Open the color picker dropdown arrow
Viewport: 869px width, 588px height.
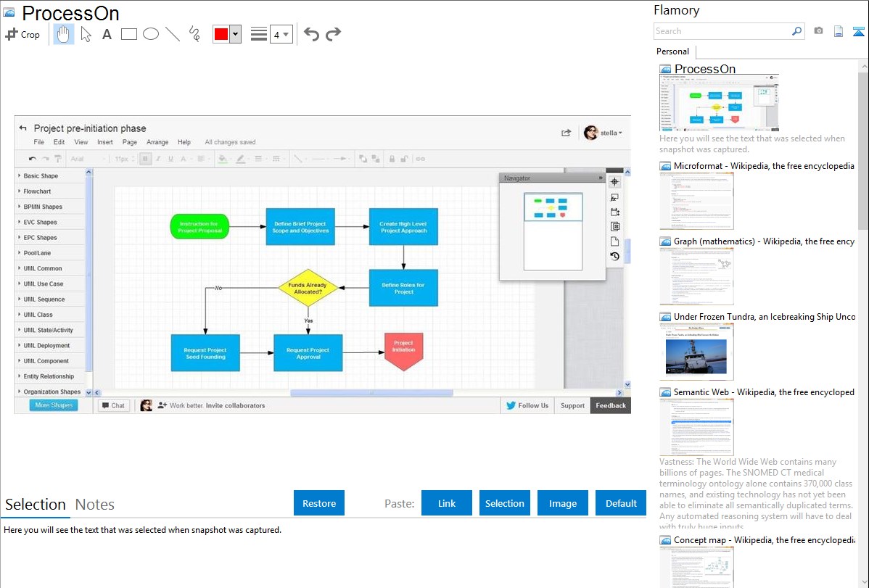(x=236, y=34)
